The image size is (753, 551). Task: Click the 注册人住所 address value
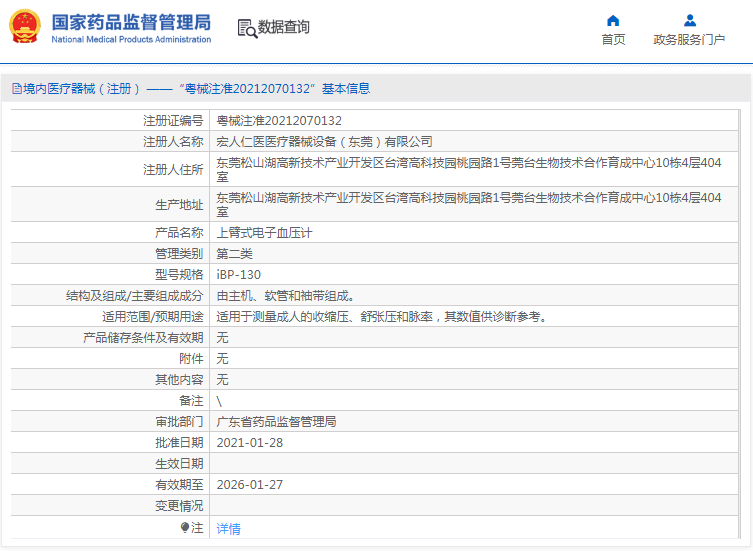[x=469, y=170]
